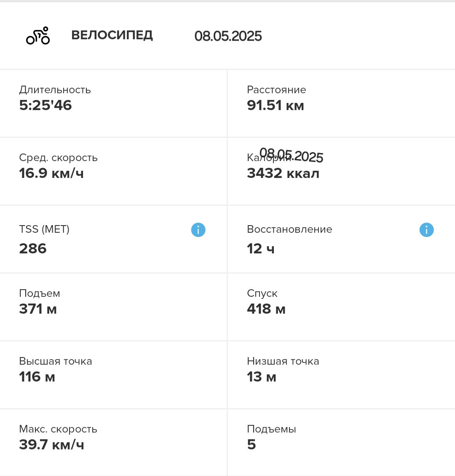Screen dimensions: 455x476
Task: Open the TSS (MET) info icon
Action: pyautogui.click(x=198, y=230)
